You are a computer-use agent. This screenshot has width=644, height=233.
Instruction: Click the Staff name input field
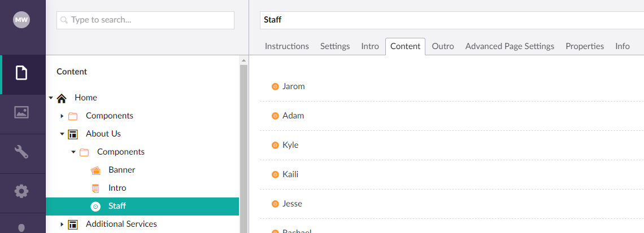(x=452, y=20)
